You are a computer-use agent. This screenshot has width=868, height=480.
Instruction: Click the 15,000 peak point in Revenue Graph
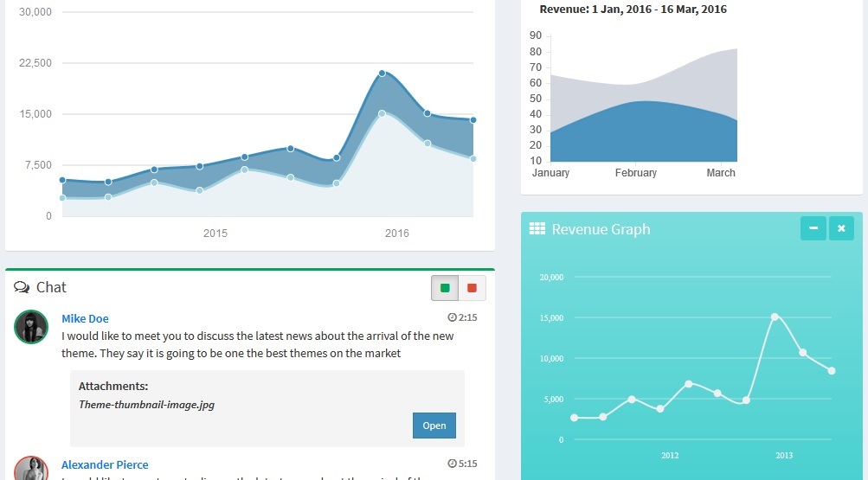775,317
